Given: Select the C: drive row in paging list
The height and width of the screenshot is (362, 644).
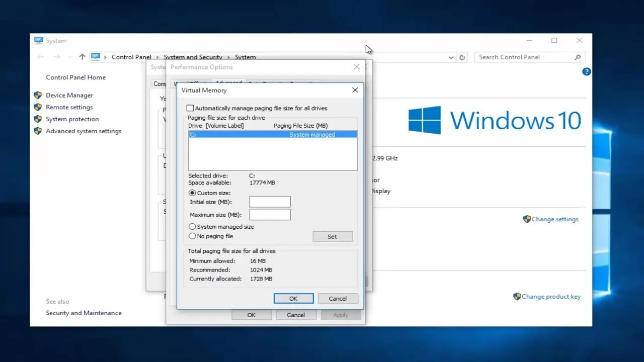Looking at the screenshot, I should point(273,135).
